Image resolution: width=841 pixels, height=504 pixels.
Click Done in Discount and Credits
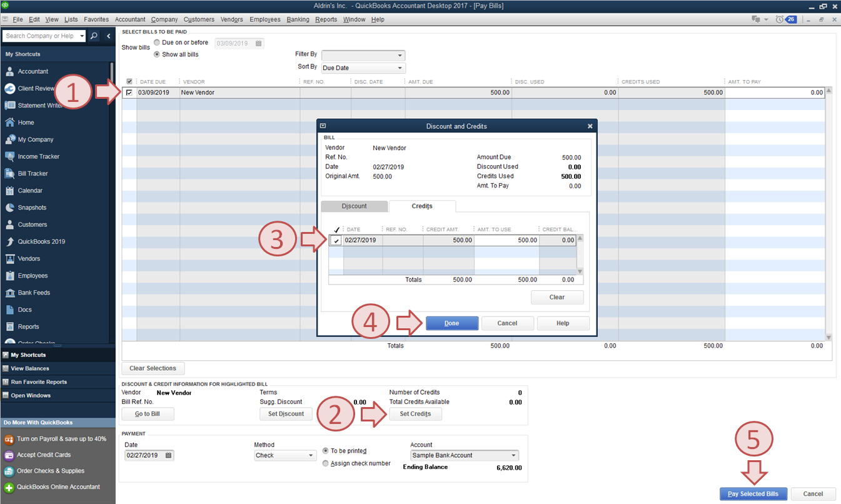tap(452, 323)
